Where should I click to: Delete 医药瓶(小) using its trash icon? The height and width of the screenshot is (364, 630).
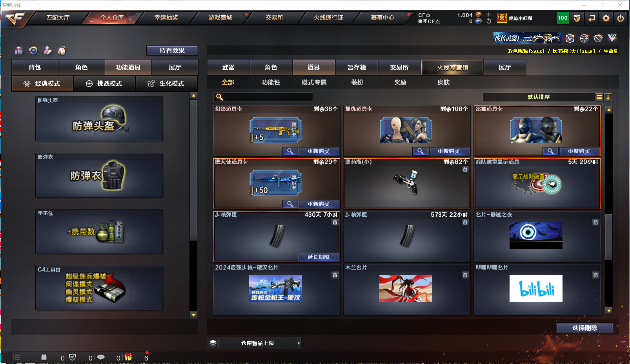tap(465, 169)
